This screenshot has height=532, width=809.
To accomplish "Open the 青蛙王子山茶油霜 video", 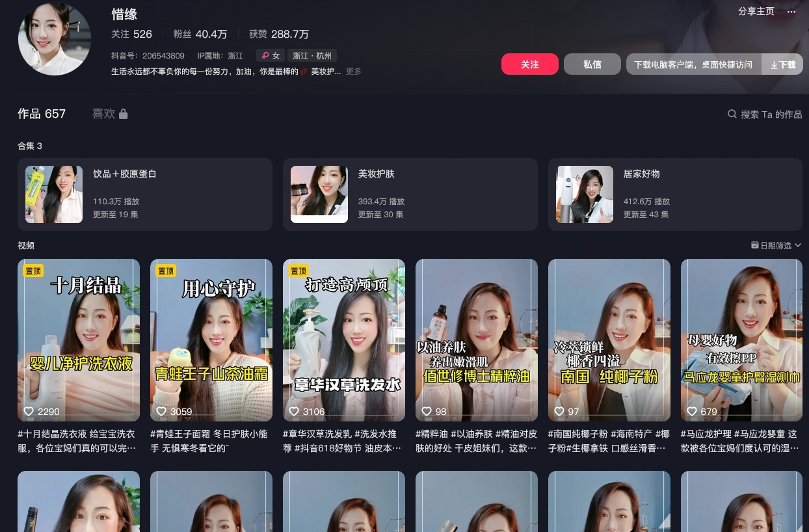I will (x=211, y=340).
